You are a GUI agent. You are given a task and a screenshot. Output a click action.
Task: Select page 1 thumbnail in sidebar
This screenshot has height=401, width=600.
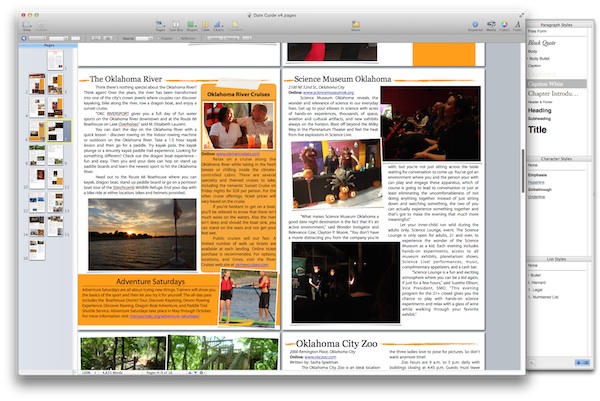[x=55, y=60]
